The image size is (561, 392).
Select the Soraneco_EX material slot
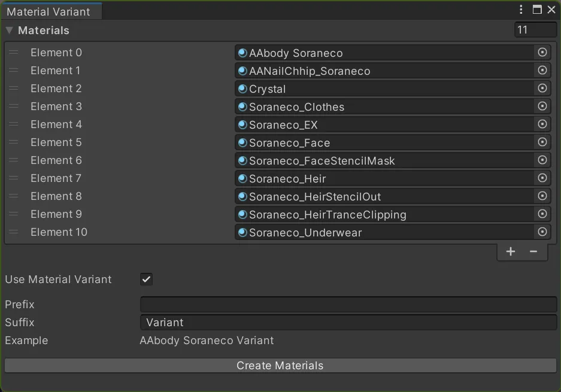tap(383, 125)
